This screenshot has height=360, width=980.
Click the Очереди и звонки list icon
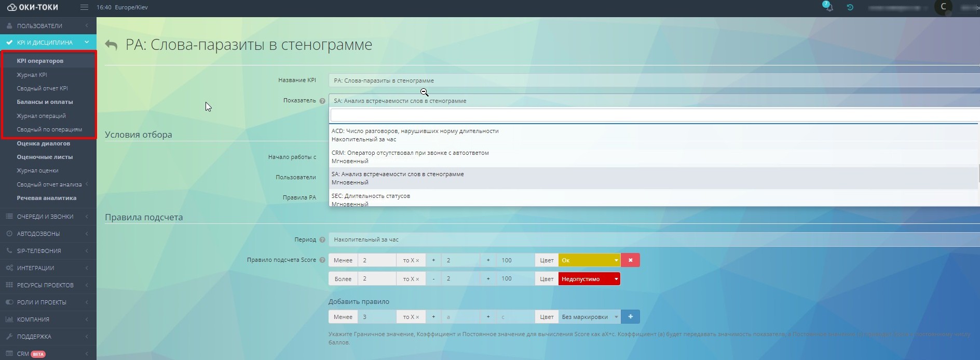coord(9,216)
